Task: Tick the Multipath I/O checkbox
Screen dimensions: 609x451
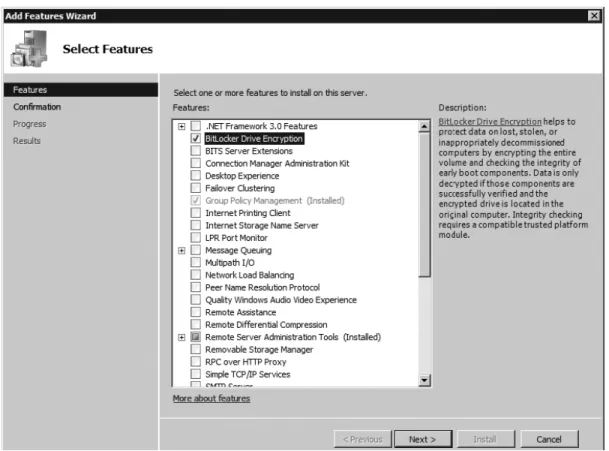Action: (x=196, y=263)
